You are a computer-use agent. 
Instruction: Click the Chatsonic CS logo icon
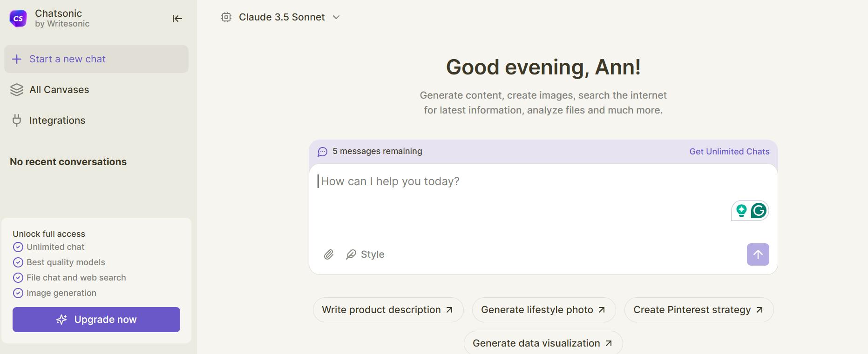pos(18,19)
